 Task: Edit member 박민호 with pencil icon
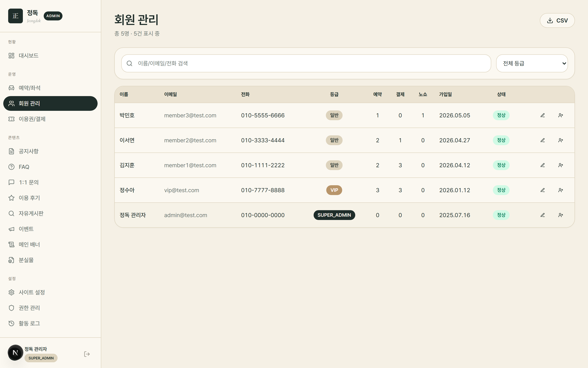pos(542,115)
